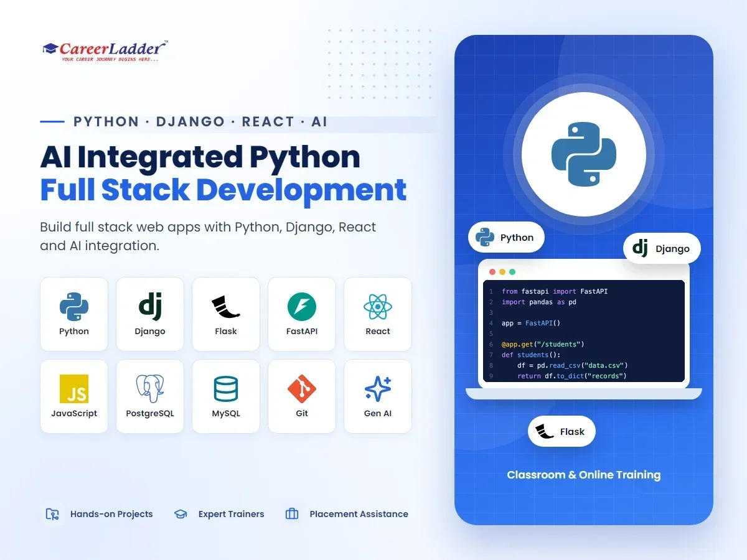747x560 pixels.
Task: Select the FastAPI lightning card icon
Action: (302, 307)
